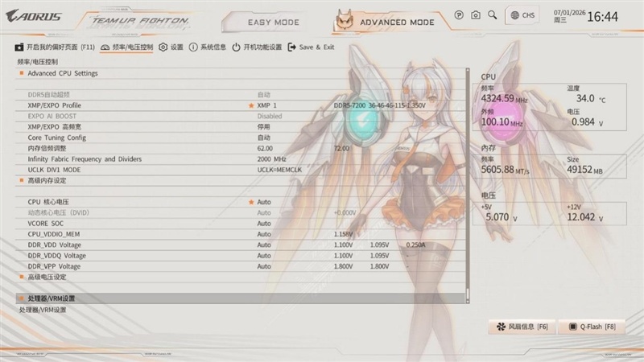The height and width of the screenshot is (362, 644).
Task: Set CPU 核心电压 Auto value
Action: [x=264, y=202]
